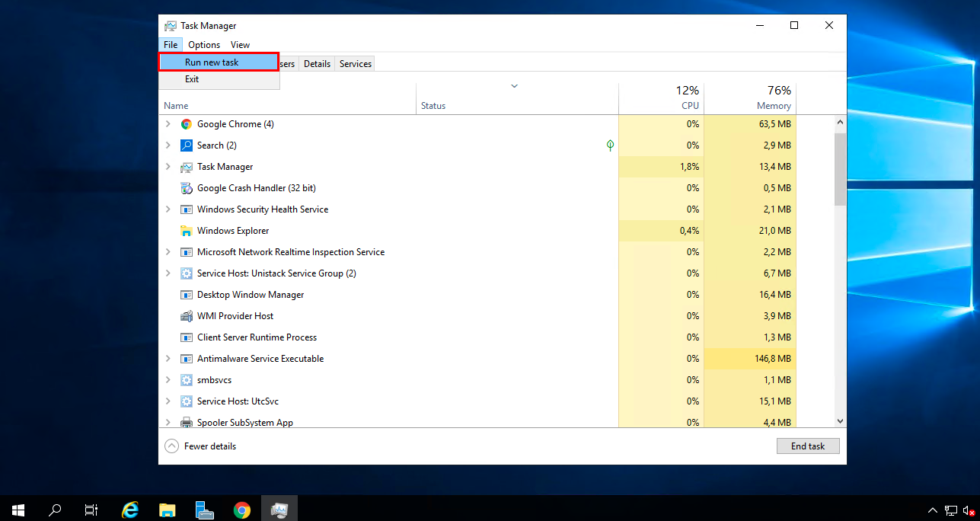Screen dimensions: 980x521
Task: Click the green leaf status icon for Search
Action: pos(610,145)
